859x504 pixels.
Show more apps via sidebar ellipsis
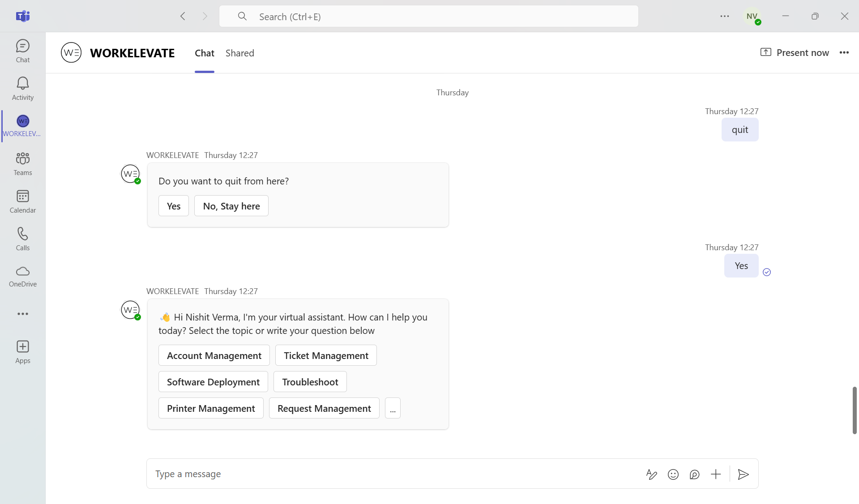[22, 314]
